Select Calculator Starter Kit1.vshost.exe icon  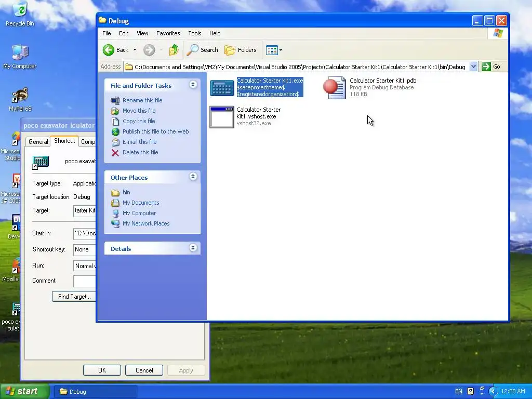click(x=221, y=117)
